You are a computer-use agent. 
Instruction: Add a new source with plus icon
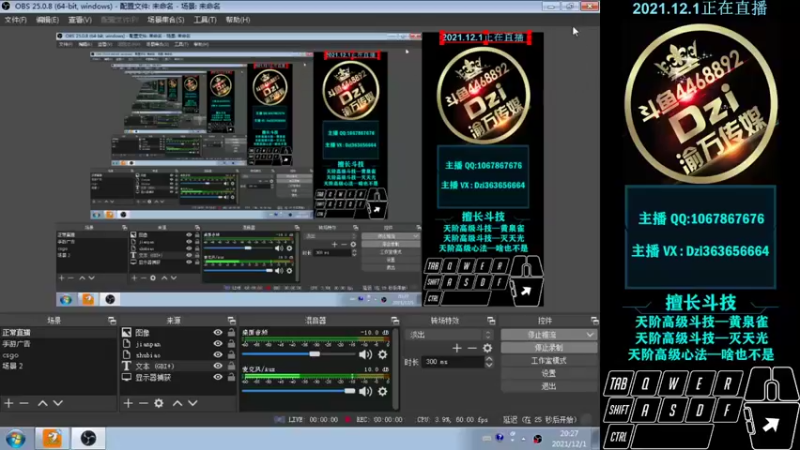(x=128, y=403)
